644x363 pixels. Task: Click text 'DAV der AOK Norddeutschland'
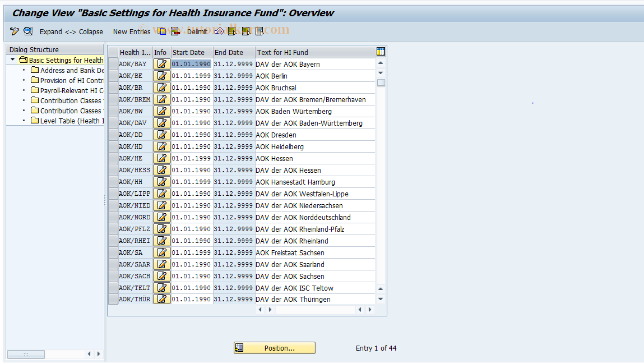click(x=303, y=218)
